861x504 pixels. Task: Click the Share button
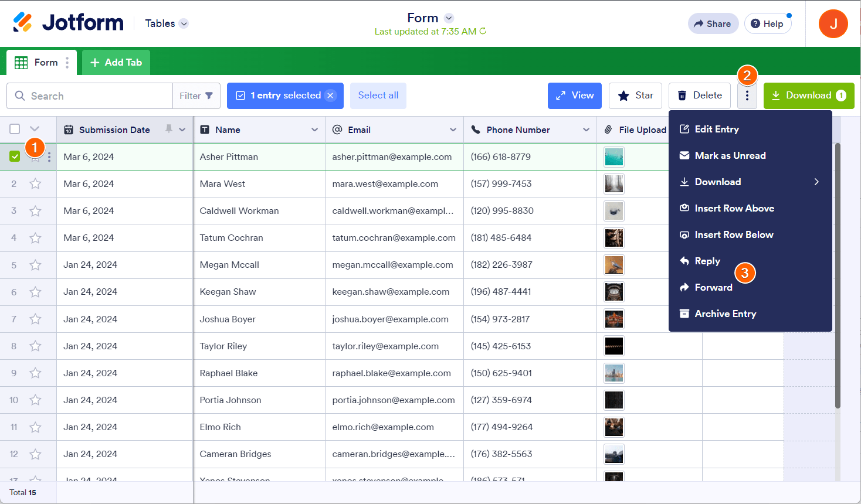(x=713, y=23)
